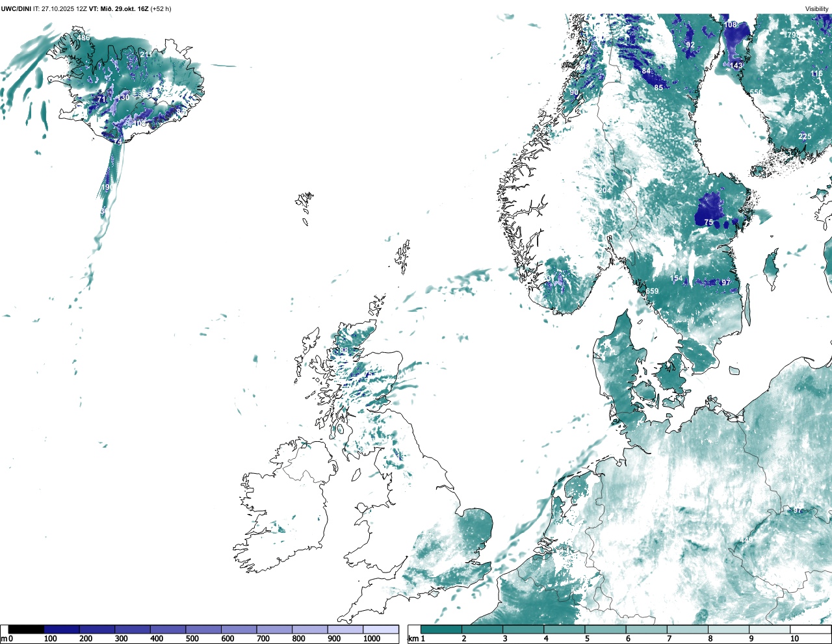
Task: Click the '154' value in southern Sweden
Action: pos(677,278)
